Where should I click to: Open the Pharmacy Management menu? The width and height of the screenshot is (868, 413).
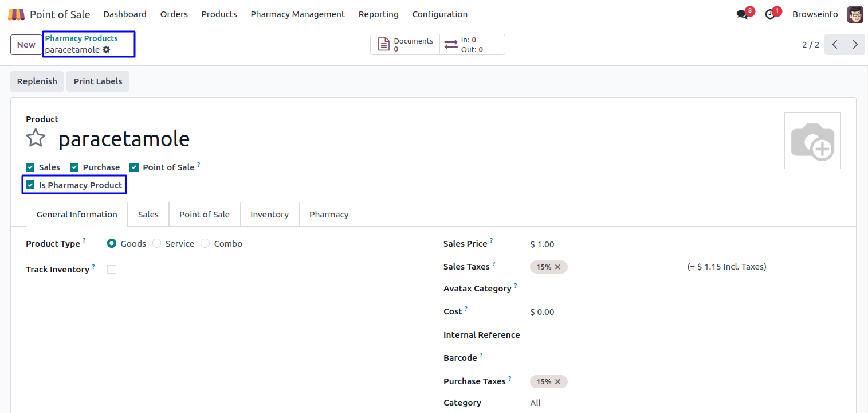[x=297, y=14]
